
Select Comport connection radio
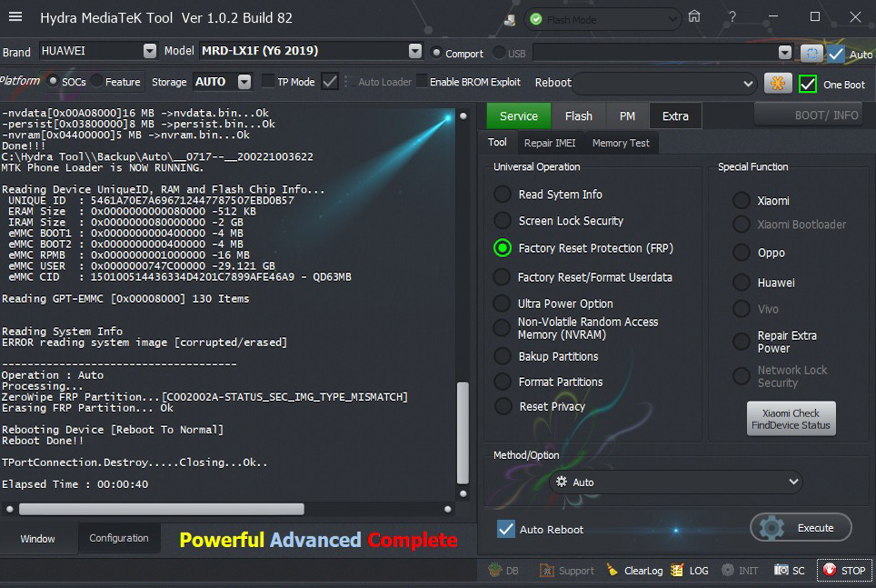point(437,53)
